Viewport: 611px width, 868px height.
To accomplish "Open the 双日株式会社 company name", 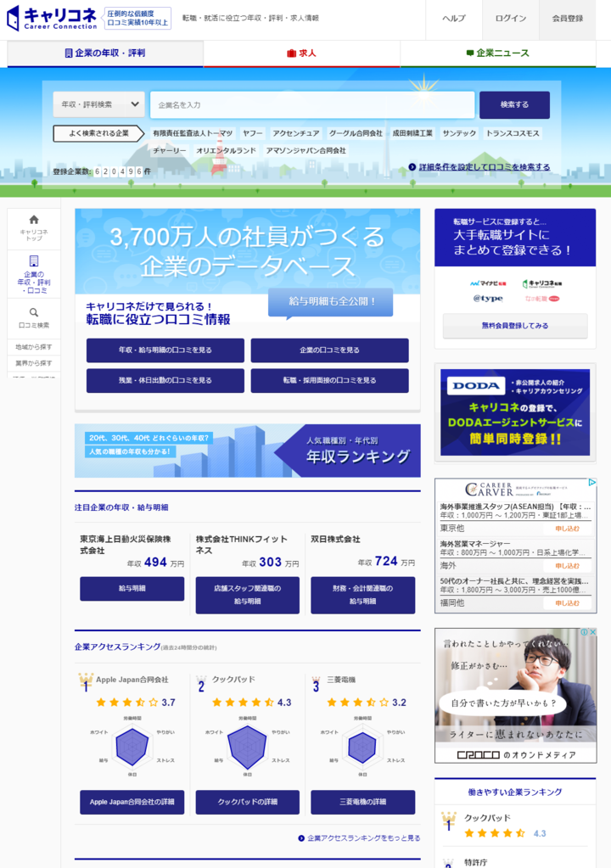I will 335,539.
